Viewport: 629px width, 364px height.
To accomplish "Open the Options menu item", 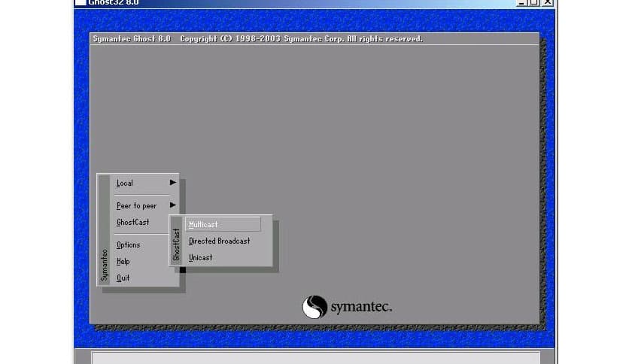I will [x=129, y=245].
